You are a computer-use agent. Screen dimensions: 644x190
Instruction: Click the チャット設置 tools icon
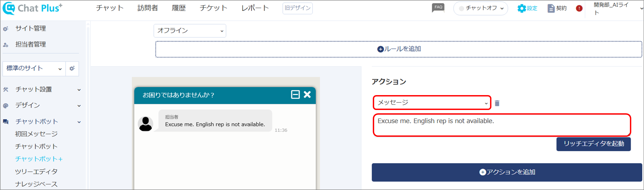pos(6,90)
